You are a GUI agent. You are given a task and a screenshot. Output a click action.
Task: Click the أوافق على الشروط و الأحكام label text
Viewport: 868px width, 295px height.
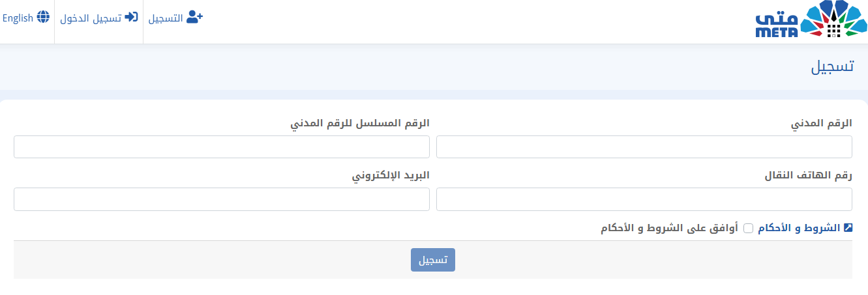tap(670, 228)
